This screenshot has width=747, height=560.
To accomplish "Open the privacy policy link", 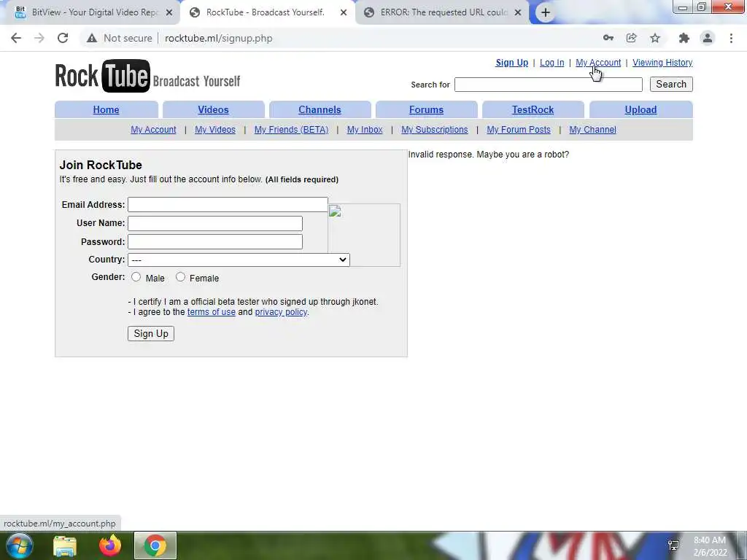I will click(x=281, y=312).
